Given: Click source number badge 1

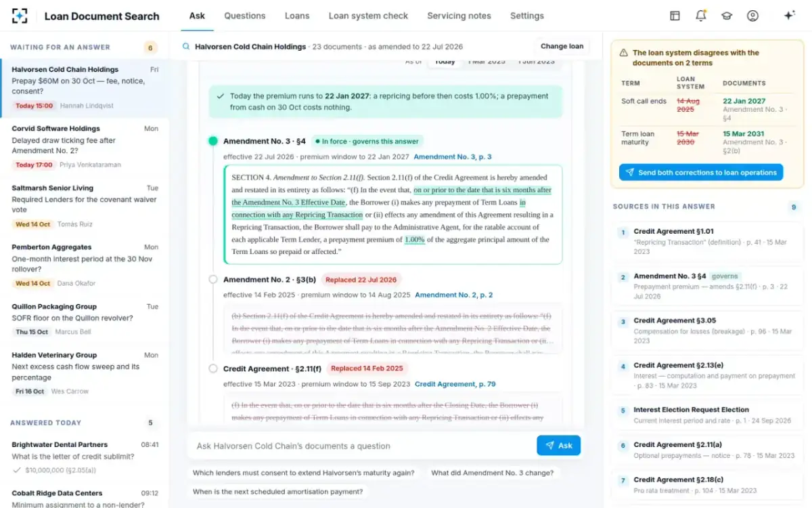Looking at the screenshot, I should click(623, 232).
